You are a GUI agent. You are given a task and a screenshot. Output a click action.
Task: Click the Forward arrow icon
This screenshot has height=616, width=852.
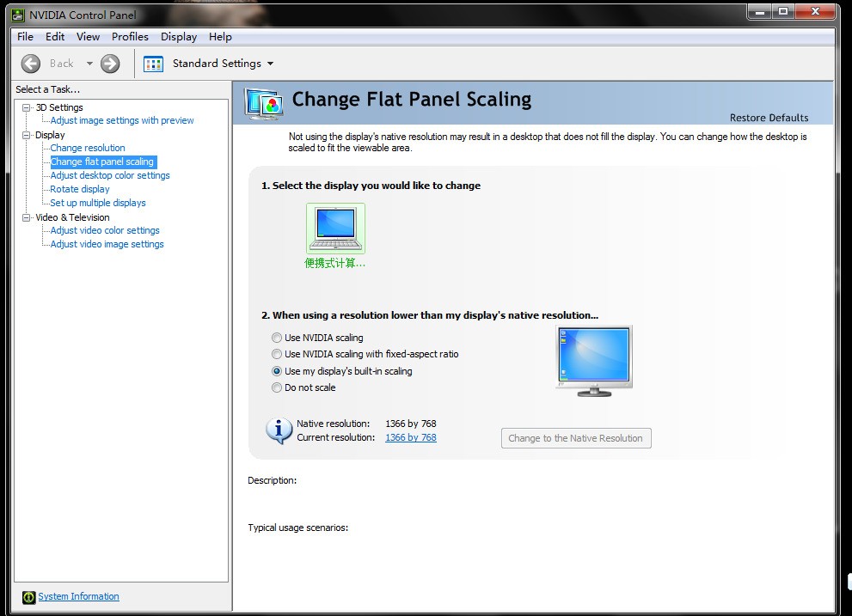(x=110, y=64)
